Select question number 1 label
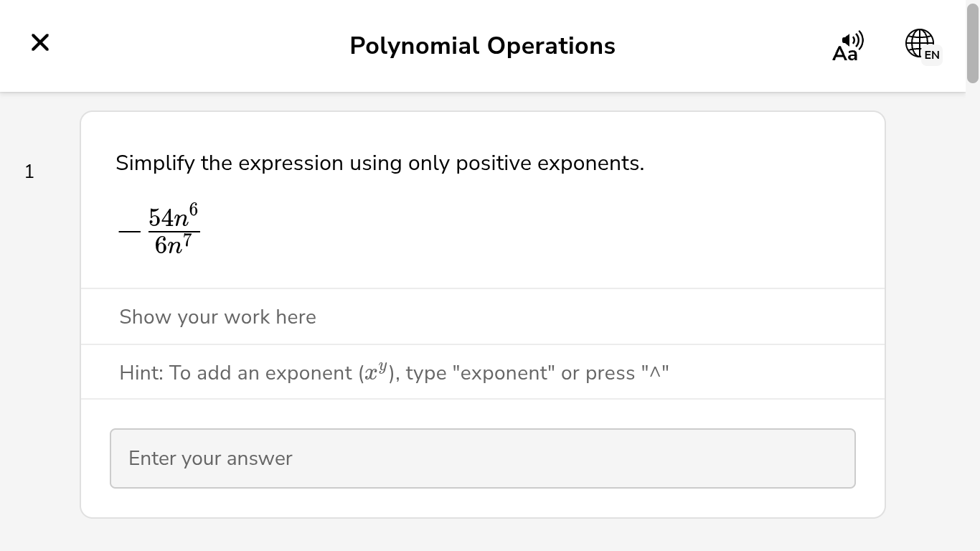This screenshot has height=551, width=980. click(x=29, y=171)
